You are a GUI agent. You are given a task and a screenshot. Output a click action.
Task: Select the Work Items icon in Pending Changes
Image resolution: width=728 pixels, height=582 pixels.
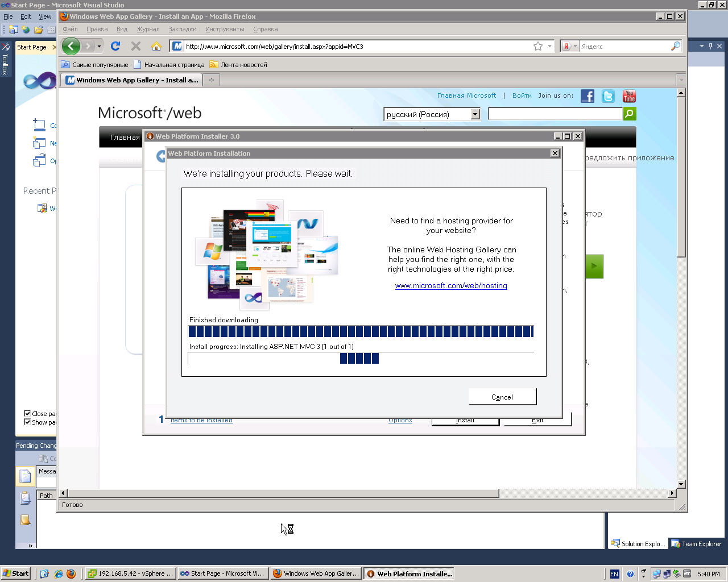coord(26,498)
